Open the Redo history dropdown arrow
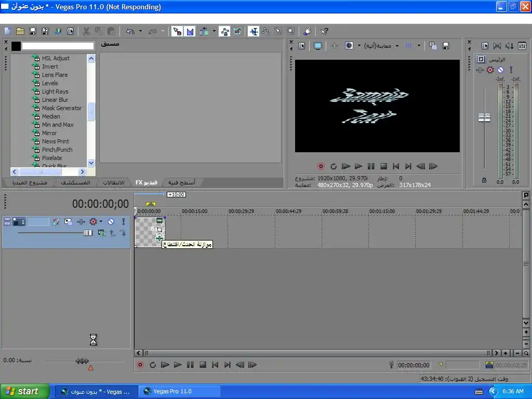 (x=163, y=31)
